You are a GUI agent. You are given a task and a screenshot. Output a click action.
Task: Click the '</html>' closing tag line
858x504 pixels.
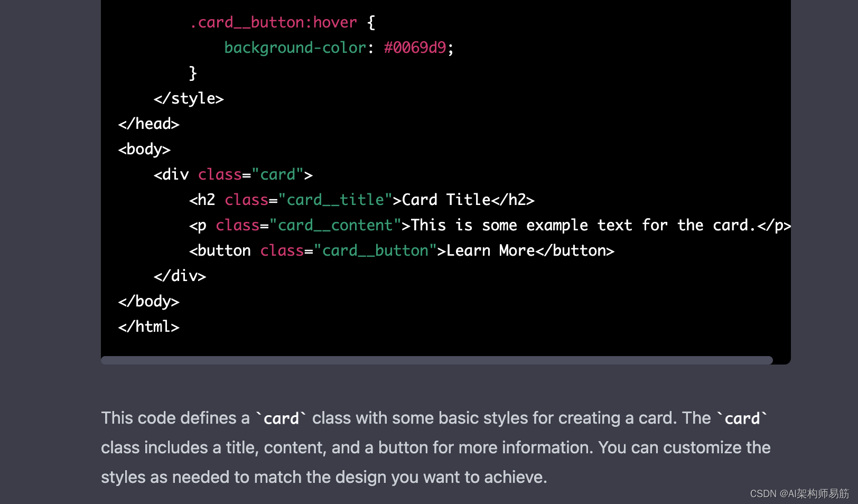[149, 326]
